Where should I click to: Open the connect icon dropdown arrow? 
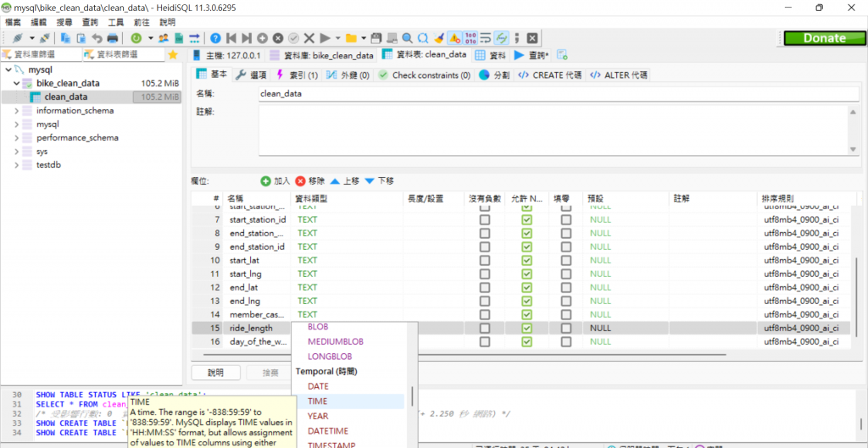31,38
